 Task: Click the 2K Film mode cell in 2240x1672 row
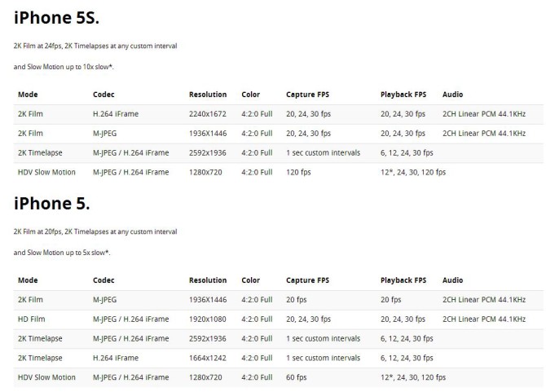click(x=30, y=114)
